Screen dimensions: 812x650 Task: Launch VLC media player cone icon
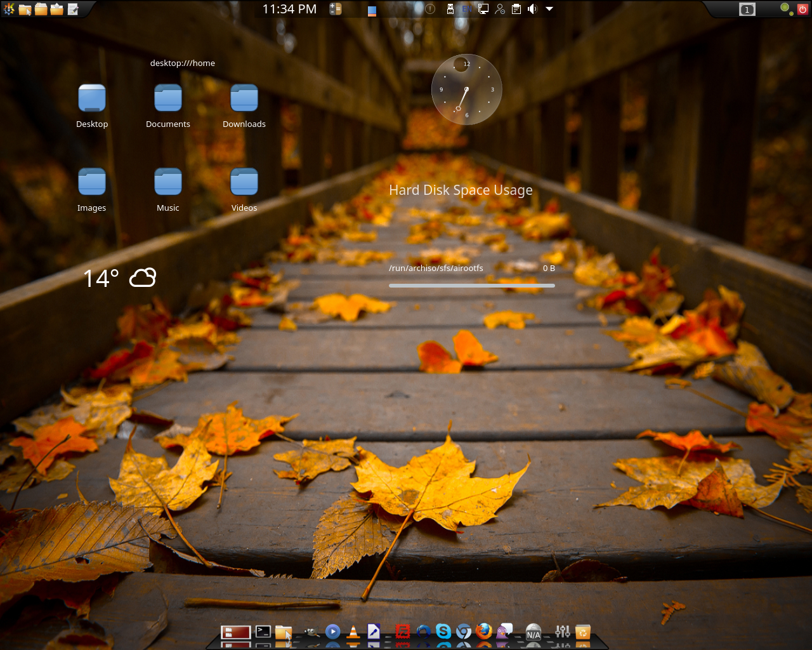click(x=353, y=632)
